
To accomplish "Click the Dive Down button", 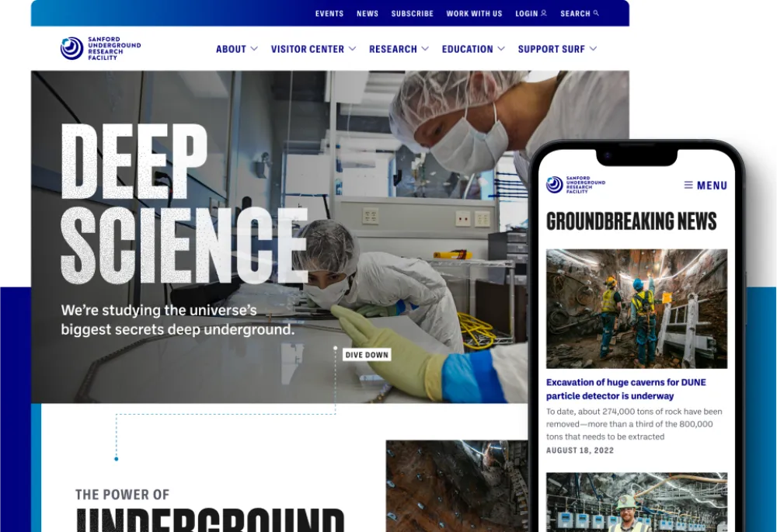I will (x=367, y=355).
